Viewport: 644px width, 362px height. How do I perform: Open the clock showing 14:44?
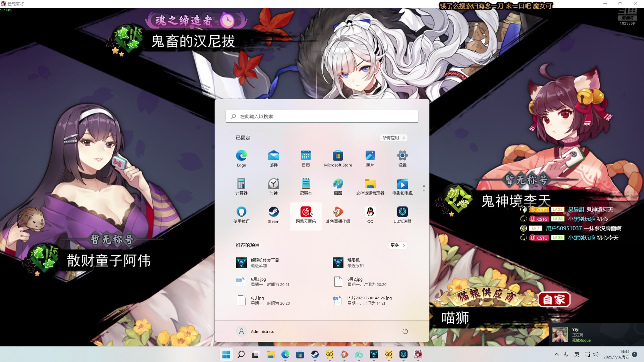(616, 354)
